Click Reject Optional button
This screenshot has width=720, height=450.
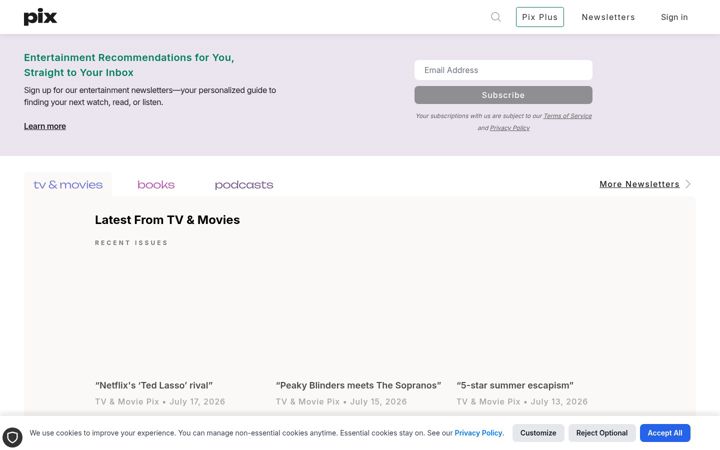click(602, 433)
